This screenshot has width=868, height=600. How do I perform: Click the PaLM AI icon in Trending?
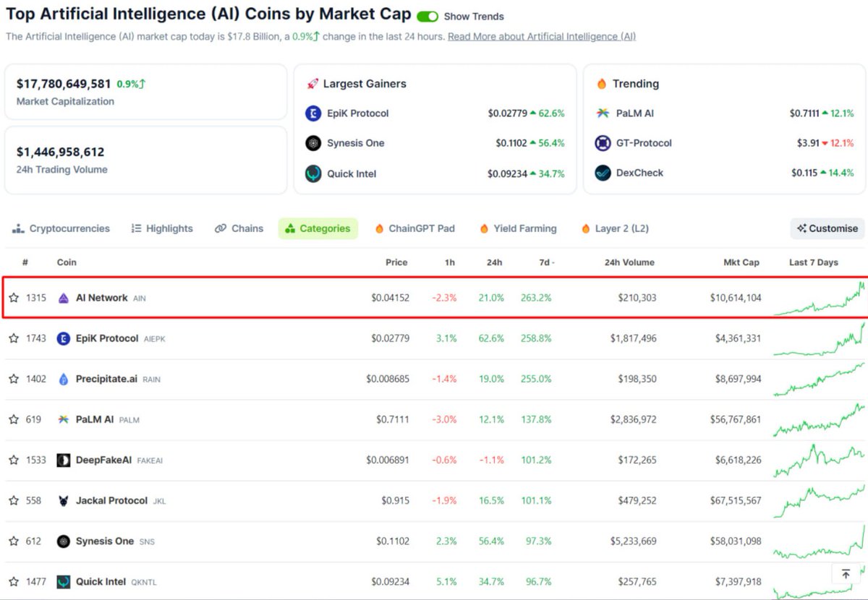pyautogui.click(x=601, y=113)
